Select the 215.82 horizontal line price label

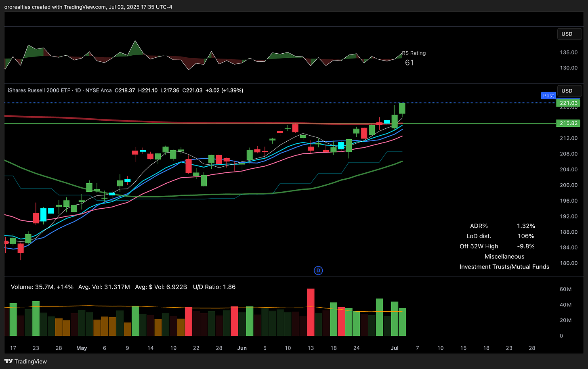coord(569,123)
